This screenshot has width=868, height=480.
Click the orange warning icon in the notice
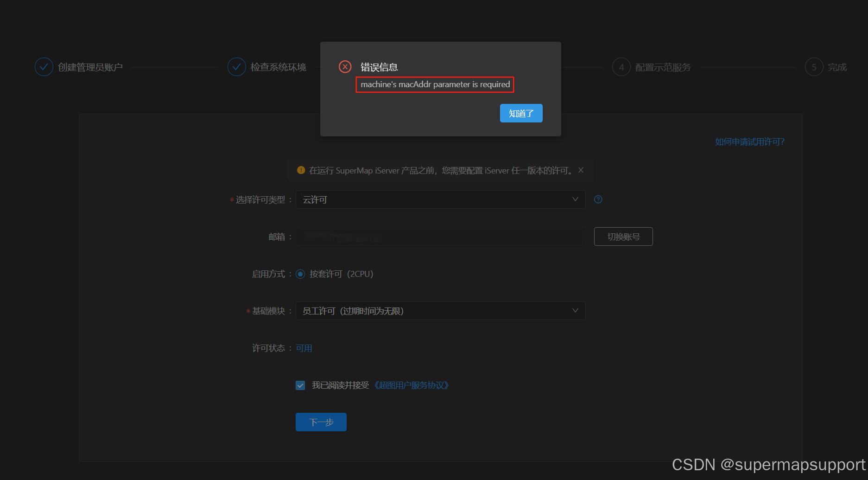[301, 170]
